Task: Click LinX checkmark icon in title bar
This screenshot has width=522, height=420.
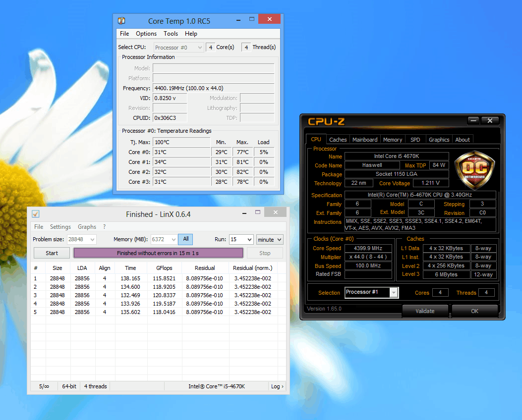Action: pyautogui.click(x=36, y=214)
